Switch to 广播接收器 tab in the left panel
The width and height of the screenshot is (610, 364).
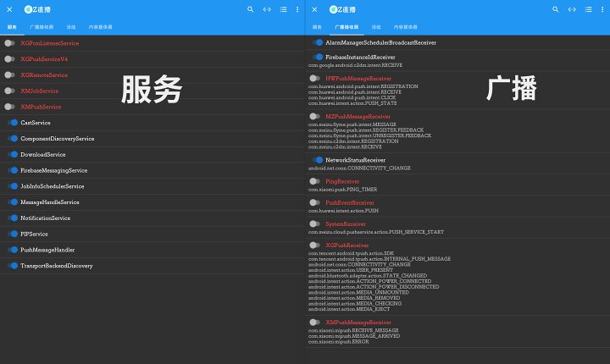click(42, 27)
